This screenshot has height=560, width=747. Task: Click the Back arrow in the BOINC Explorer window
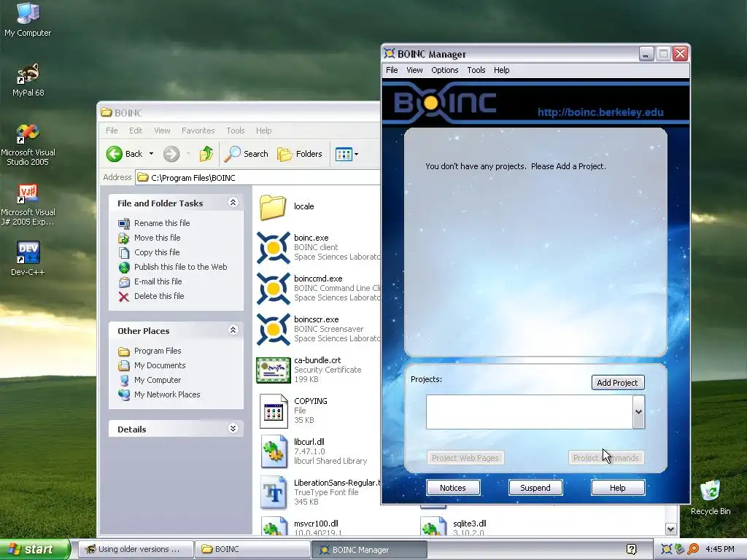point(124,154)
